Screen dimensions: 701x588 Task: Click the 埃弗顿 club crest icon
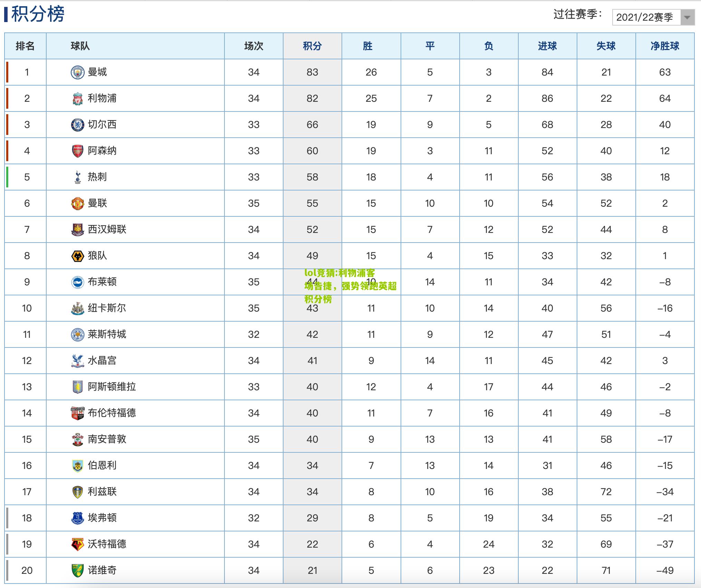tap(77, 518)
